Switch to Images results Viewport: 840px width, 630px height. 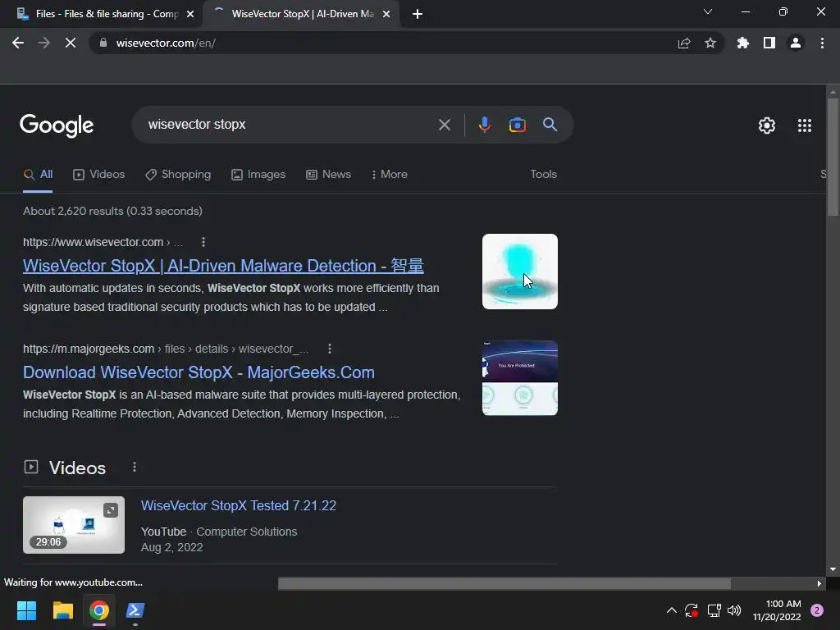click(x=258, y=174)
